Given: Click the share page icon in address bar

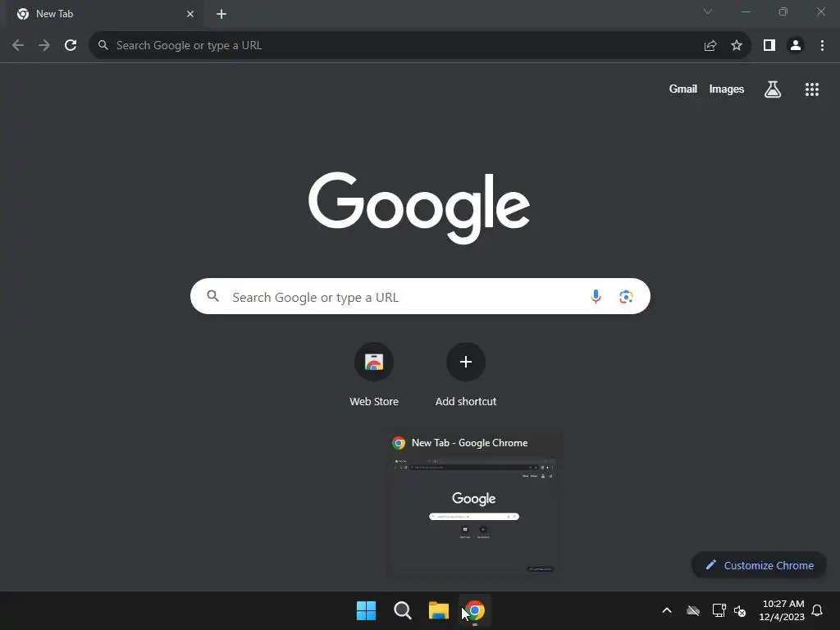Looking at the screenshot, I should (x=710, y=46).
